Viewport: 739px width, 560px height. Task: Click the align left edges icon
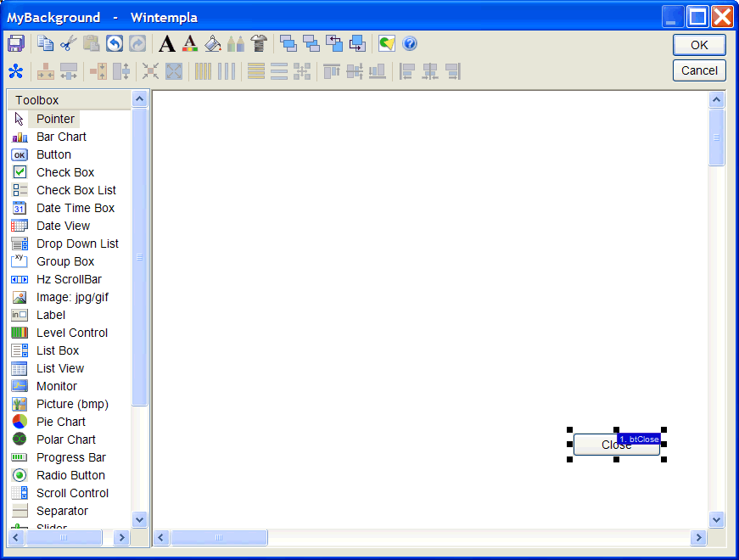(406, 71)
